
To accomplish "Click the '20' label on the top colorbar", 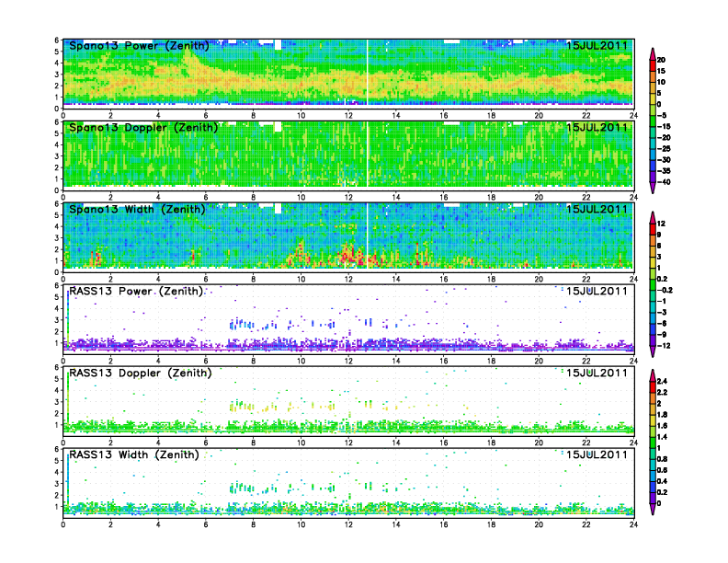I will tap(661, 60).
